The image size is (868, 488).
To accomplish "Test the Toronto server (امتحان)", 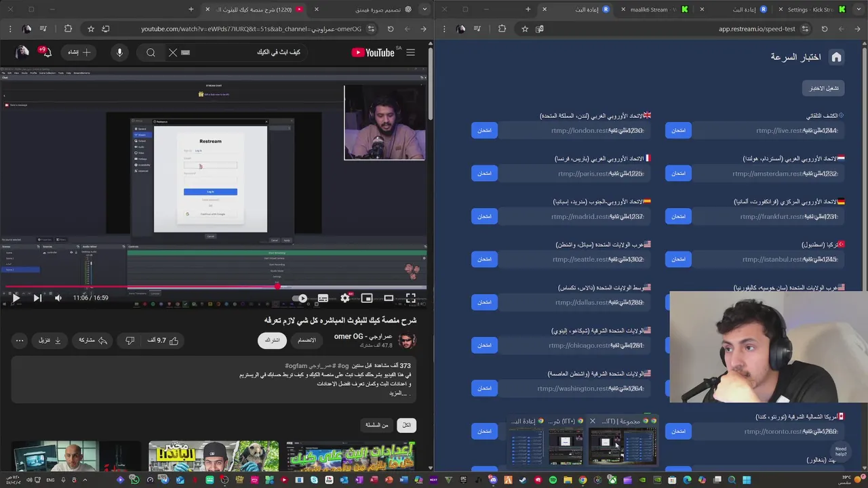I will [679, 431].
